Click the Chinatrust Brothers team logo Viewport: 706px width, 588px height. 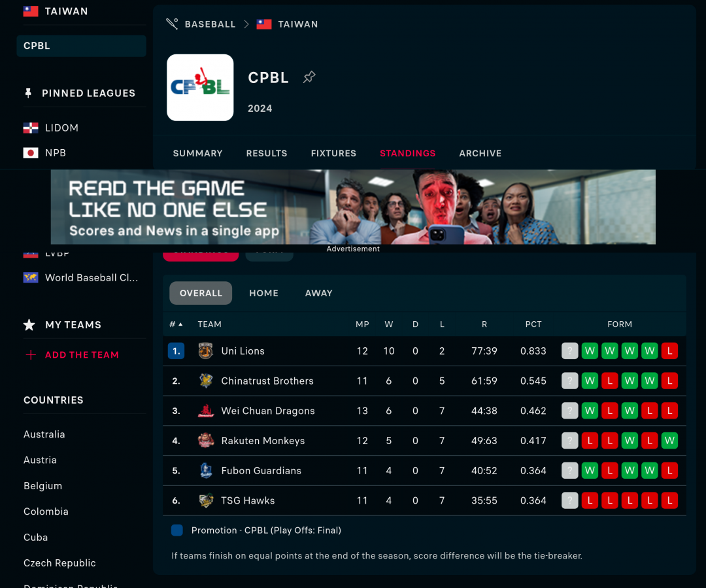pos(206,381)
